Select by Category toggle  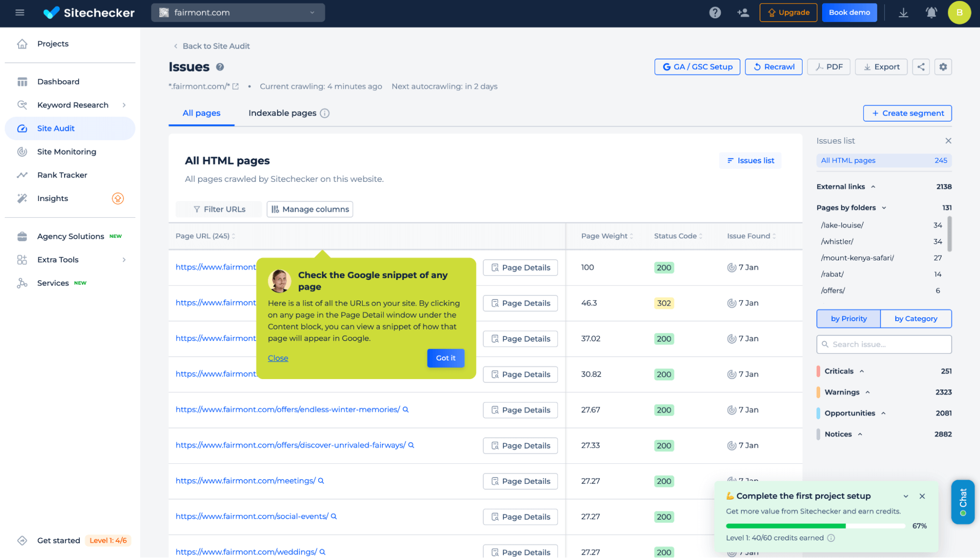916,319
